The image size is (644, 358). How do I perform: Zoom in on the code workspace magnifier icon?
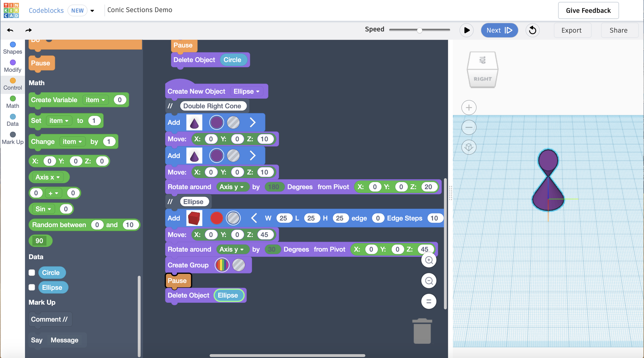click(429, 260)
